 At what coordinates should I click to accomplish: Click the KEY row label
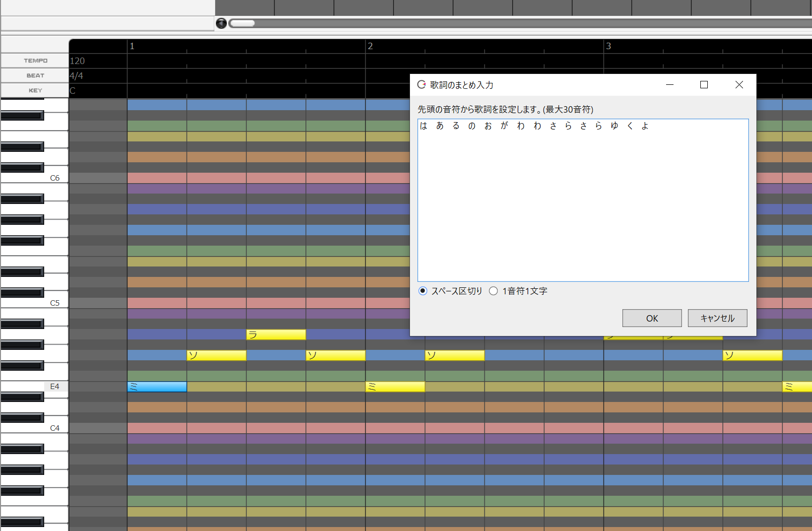[x=35, y=90]
